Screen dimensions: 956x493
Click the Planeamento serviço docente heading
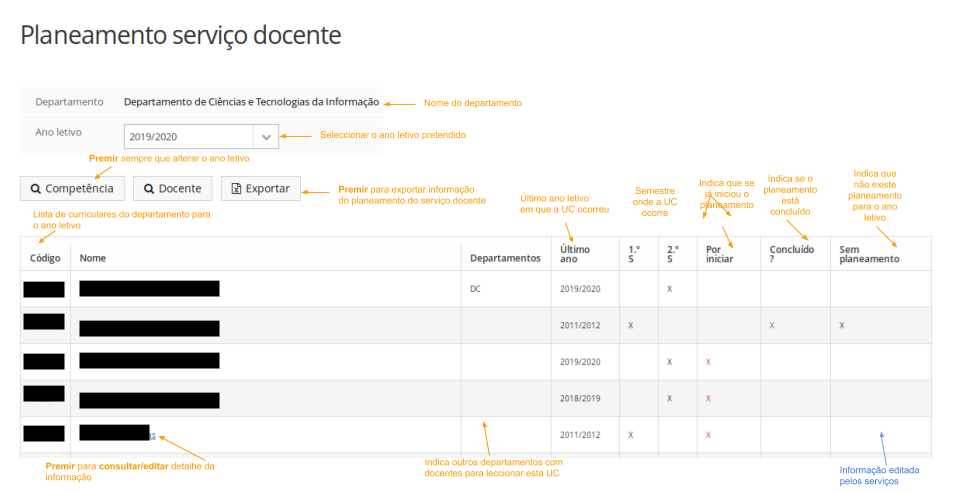181,35
